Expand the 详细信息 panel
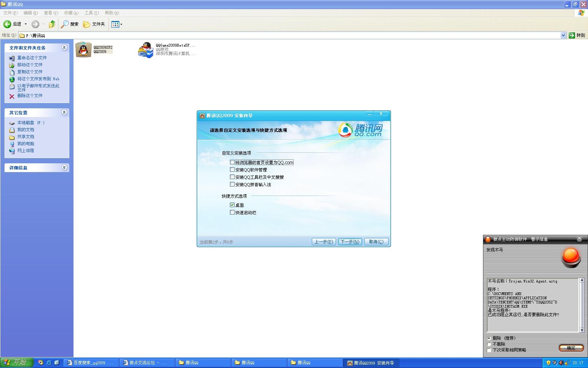The width and height of the screenshot is (588, 368). 64,168
